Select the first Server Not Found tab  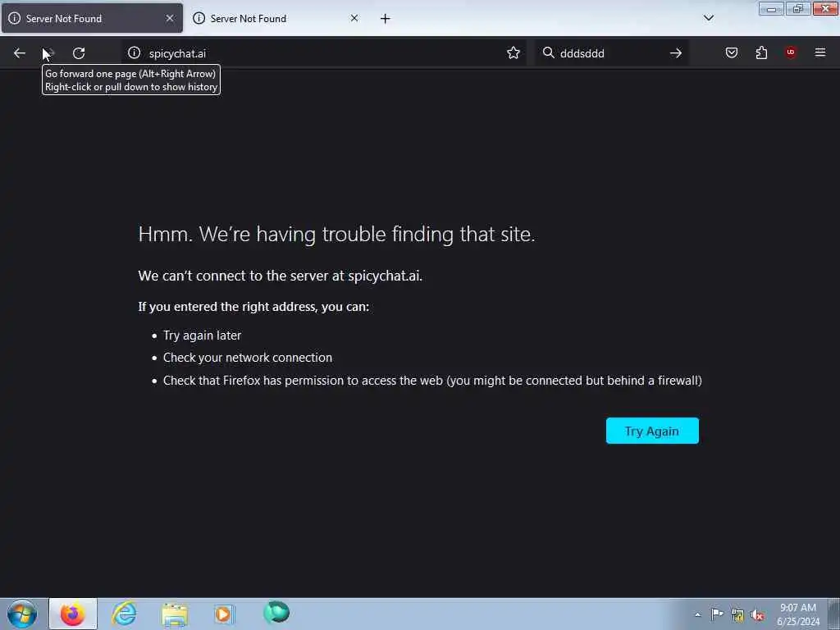(x=92, y=19)
